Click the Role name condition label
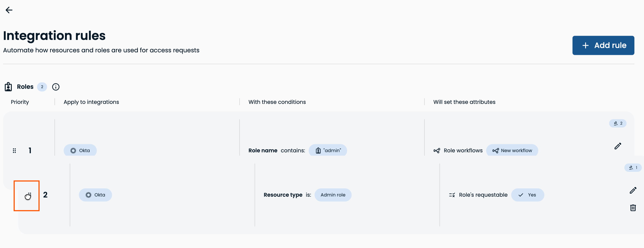The image size is (644, 248). coord(263,150)
